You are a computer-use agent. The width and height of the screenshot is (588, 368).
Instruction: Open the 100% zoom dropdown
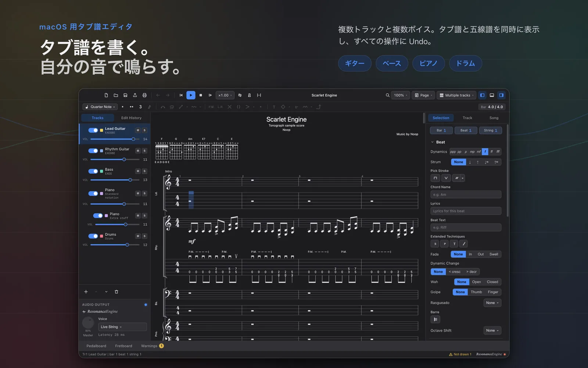tap(401, 95)
